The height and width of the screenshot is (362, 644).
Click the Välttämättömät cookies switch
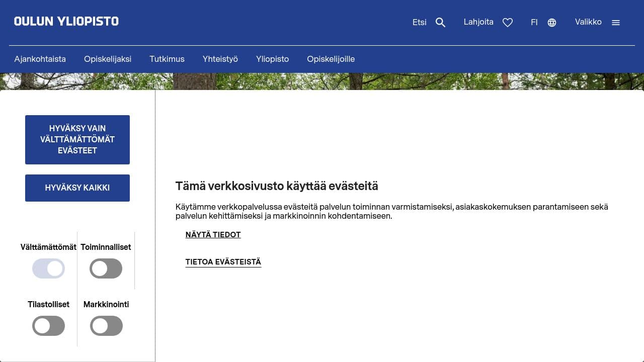[x=48, y=268]
